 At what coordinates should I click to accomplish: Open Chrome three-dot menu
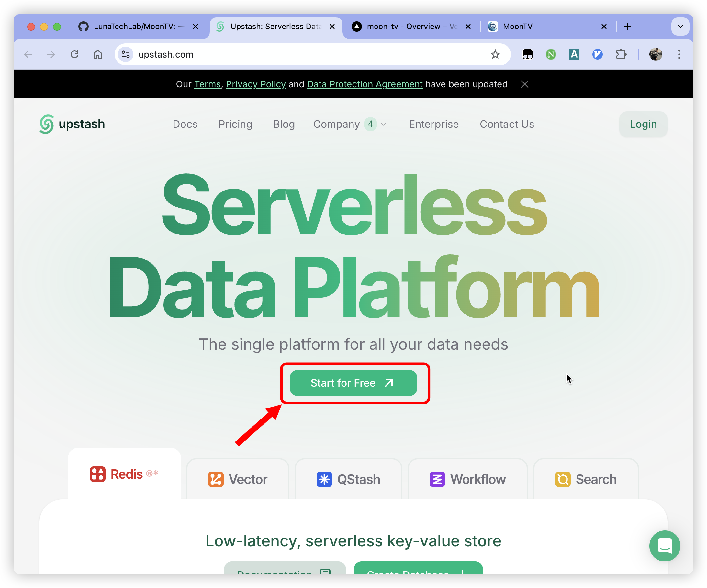tap(679, 54)
